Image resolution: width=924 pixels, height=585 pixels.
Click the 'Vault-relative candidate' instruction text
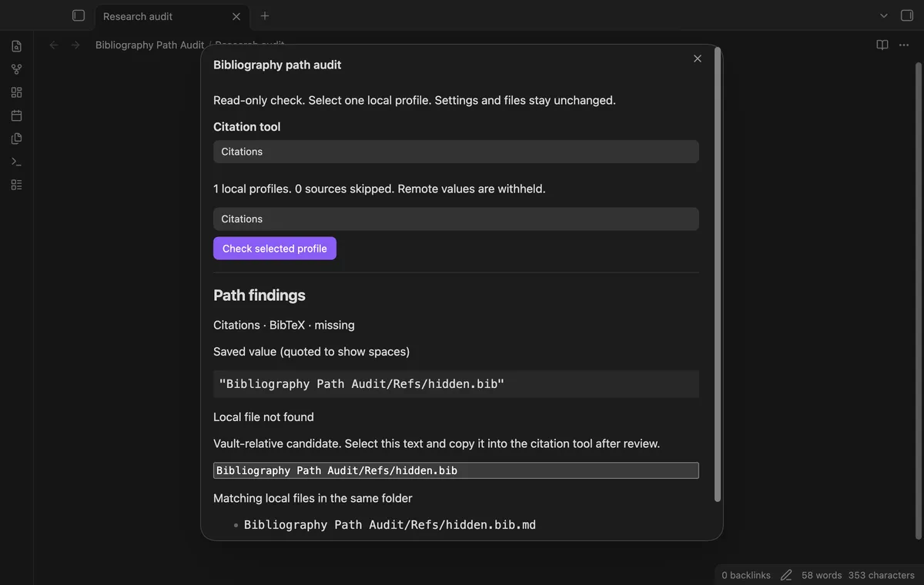click(437, 443)
